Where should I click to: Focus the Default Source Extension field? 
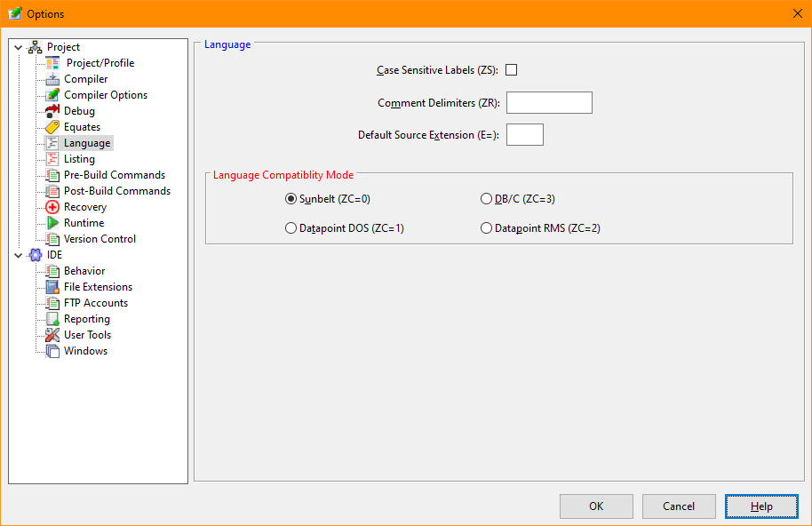(524, 135)
